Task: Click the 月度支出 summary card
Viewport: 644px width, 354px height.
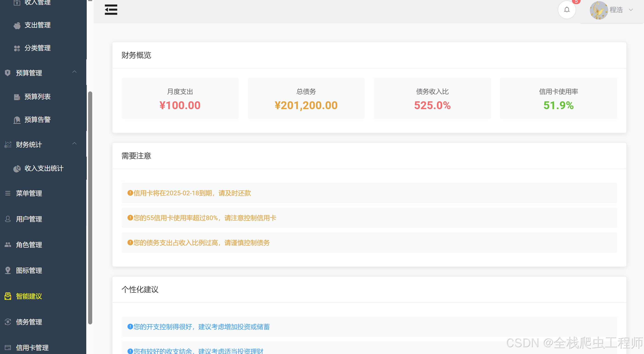Action: [180, 98]
